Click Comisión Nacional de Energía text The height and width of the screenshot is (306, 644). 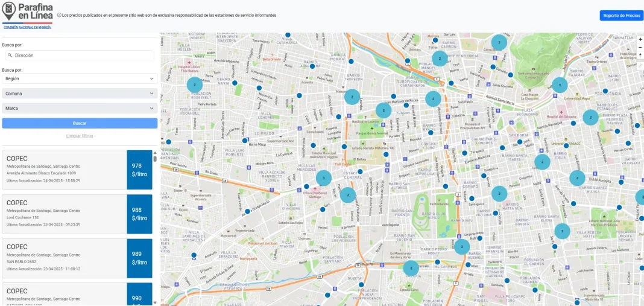click(x=28, y=27)
